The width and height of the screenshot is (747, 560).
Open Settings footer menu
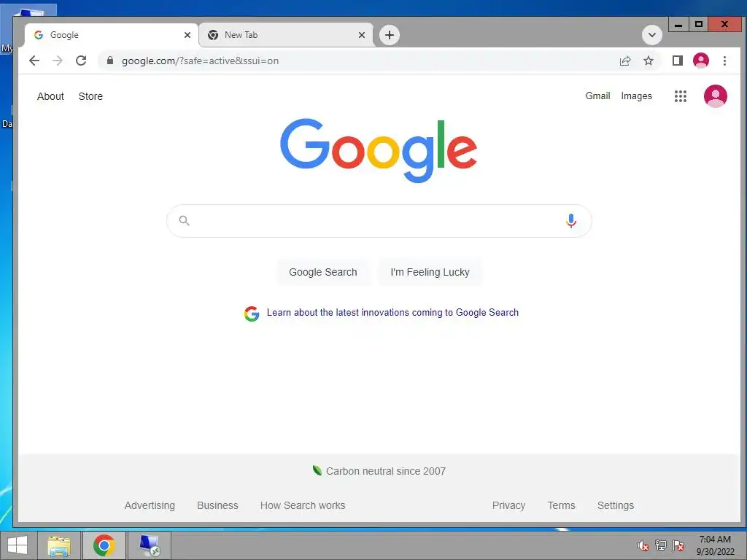coord(615,505)
